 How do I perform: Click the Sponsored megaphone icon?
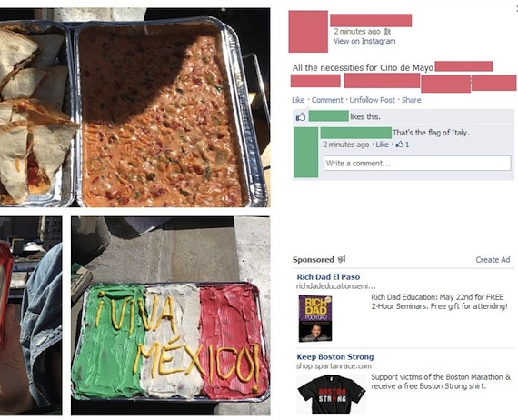(342, 259)
